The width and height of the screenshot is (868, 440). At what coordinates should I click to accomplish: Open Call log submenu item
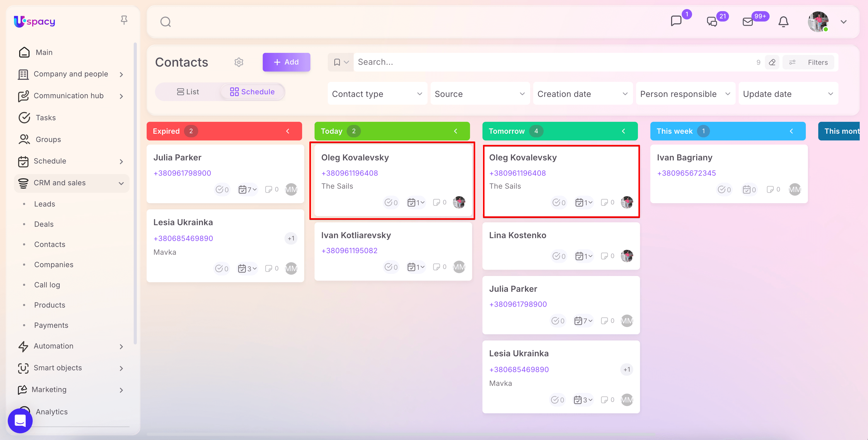[47, 285]
